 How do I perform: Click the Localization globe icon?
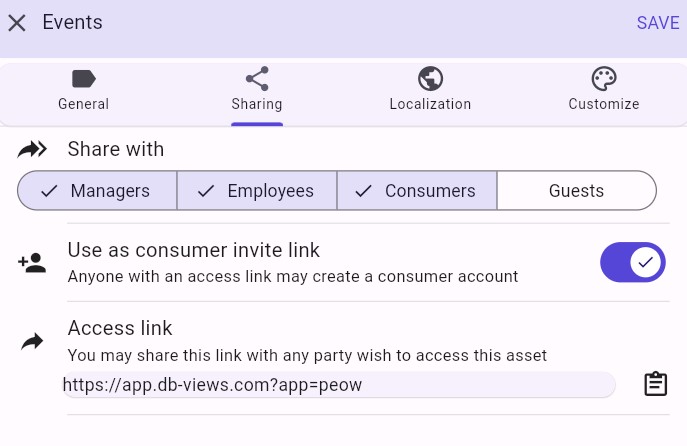point(430,79)
